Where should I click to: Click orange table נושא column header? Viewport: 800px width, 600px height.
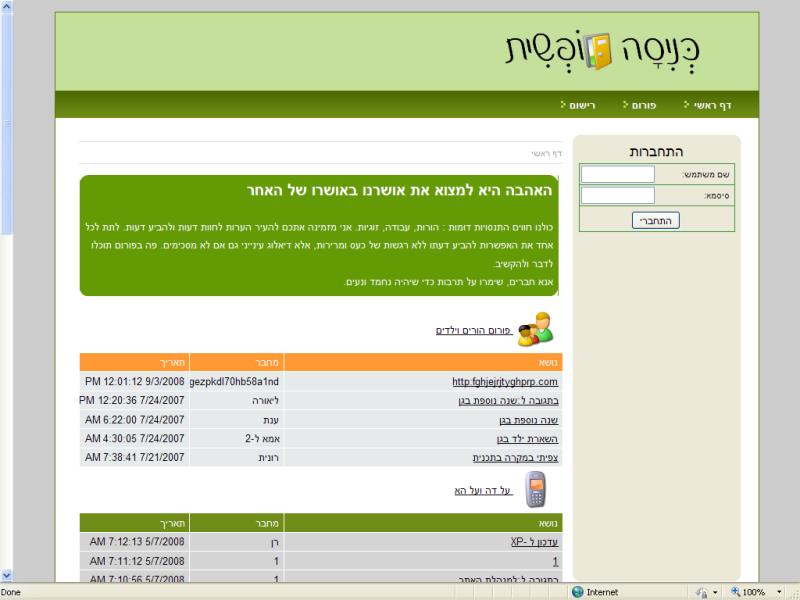click(423, 362)
